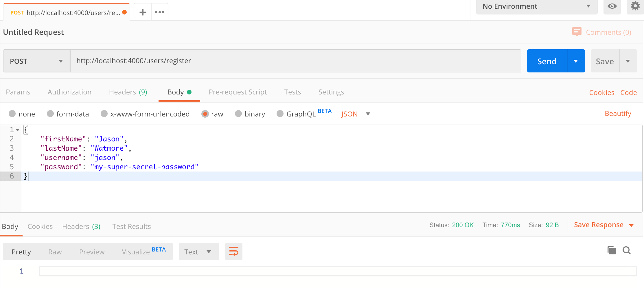The height and width of the screenshot is (288, 644).
Task: Select the binary body radio button
Action: point(238,114)
